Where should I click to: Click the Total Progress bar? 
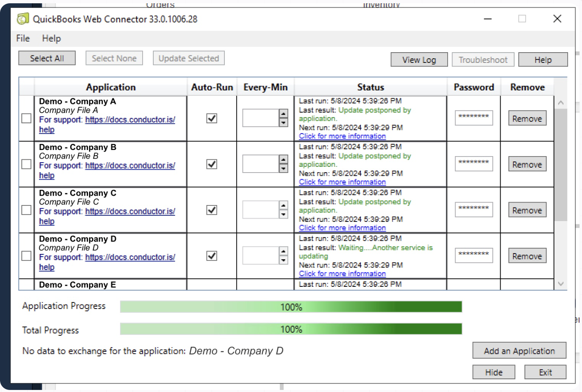291,329
